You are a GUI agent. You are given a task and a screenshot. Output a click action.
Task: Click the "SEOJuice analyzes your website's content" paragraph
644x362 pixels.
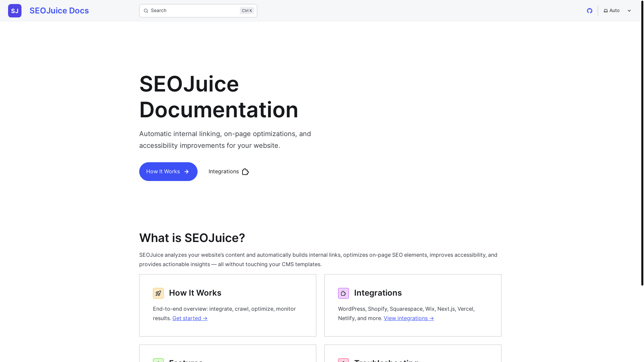(318, 260)
